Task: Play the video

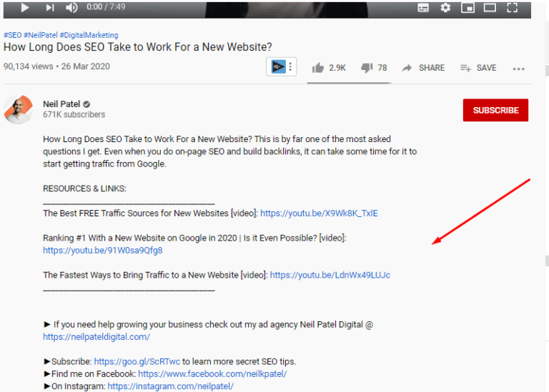Action: point(25,8)
